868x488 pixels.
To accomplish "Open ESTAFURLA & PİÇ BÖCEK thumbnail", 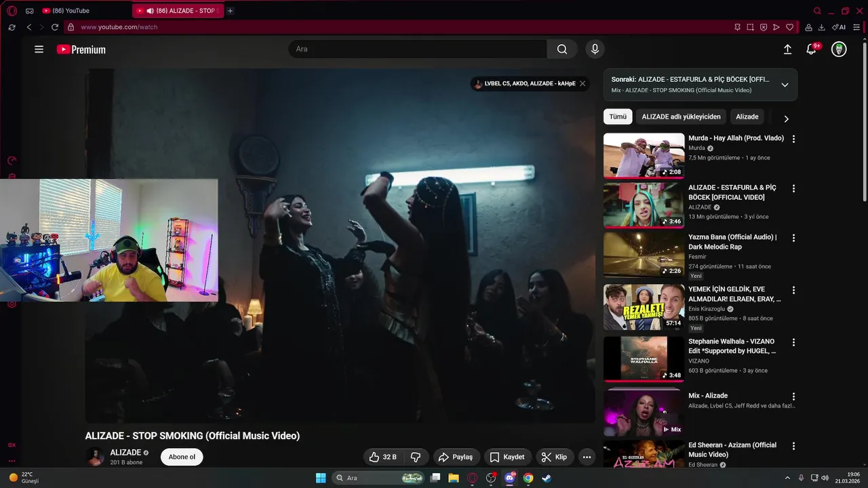I will pyautogui.click(x=644, y=205).
